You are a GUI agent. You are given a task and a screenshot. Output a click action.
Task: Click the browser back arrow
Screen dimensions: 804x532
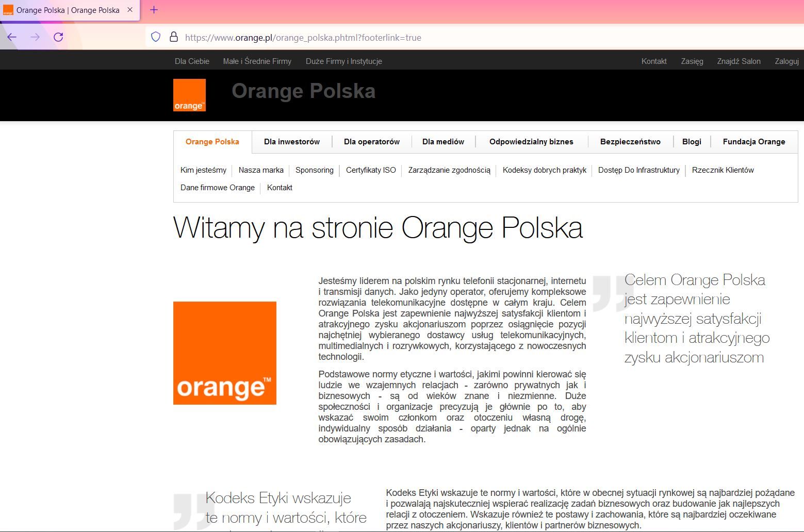(12, 37)
